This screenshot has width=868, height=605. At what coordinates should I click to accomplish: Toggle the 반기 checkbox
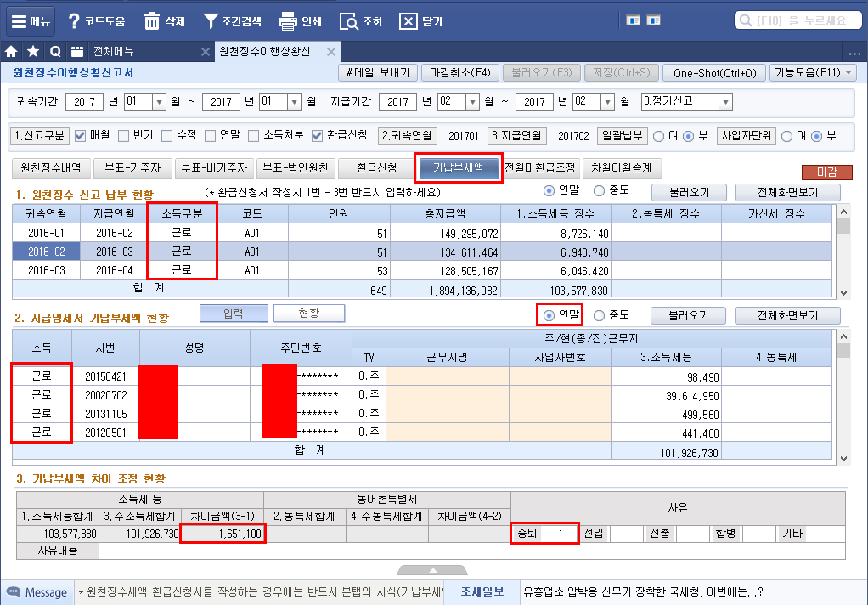coord(123,136)
